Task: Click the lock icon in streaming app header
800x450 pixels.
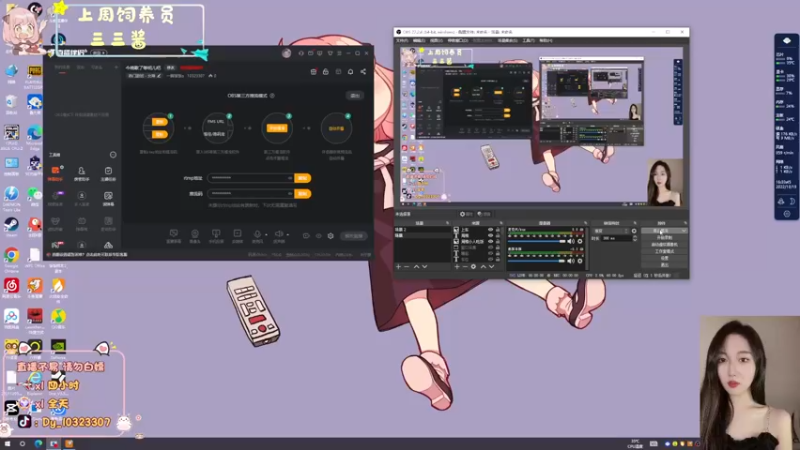Action: coord(326,72)
